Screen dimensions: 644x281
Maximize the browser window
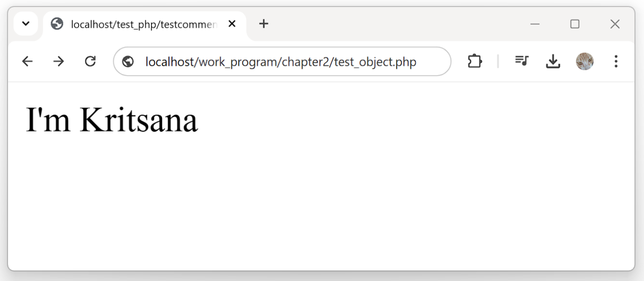coord(575,24)
